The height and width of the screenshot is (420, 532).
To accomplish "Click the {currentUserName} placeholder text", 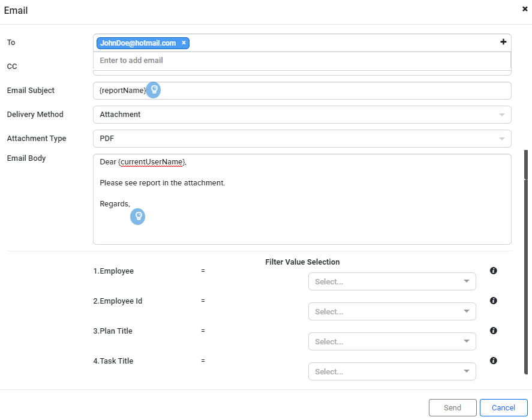I will 152,162.
